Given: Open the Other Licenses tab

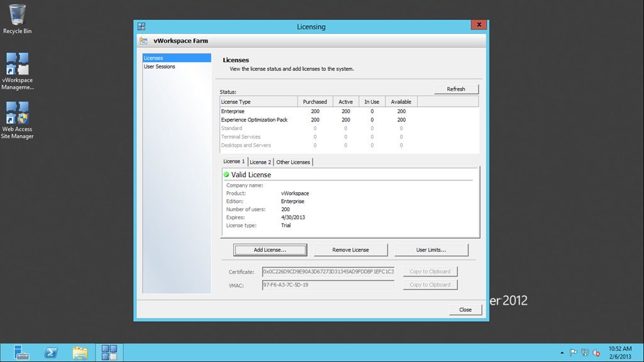Looking at the screenshot, I should coord(293,162).
